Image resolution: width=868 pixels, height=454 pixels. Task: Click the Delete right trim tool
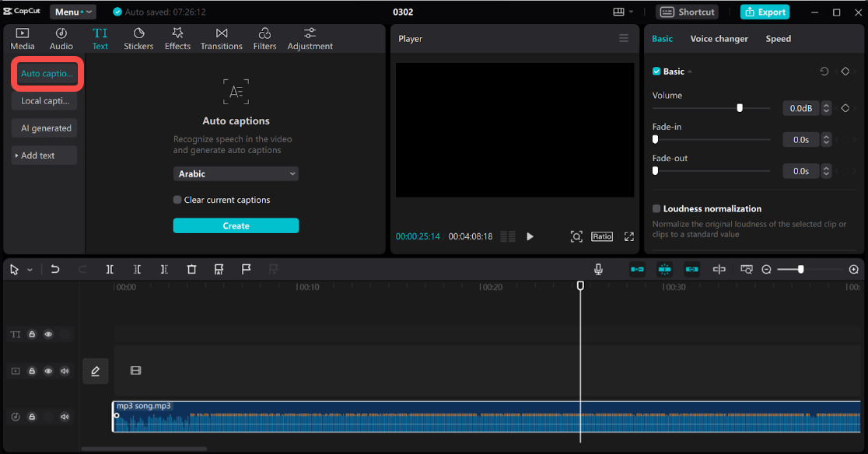[x=164, y=269]
